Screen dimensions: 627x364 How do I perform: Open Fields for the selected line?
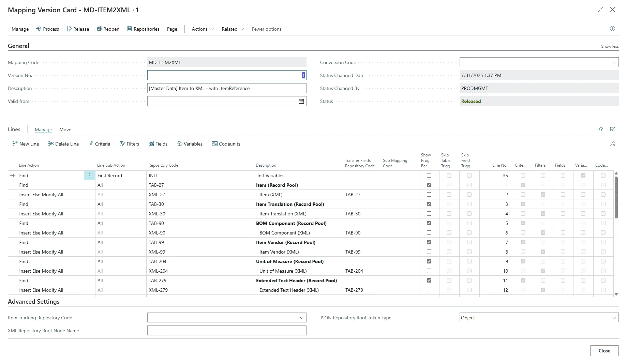pos(158,144)
